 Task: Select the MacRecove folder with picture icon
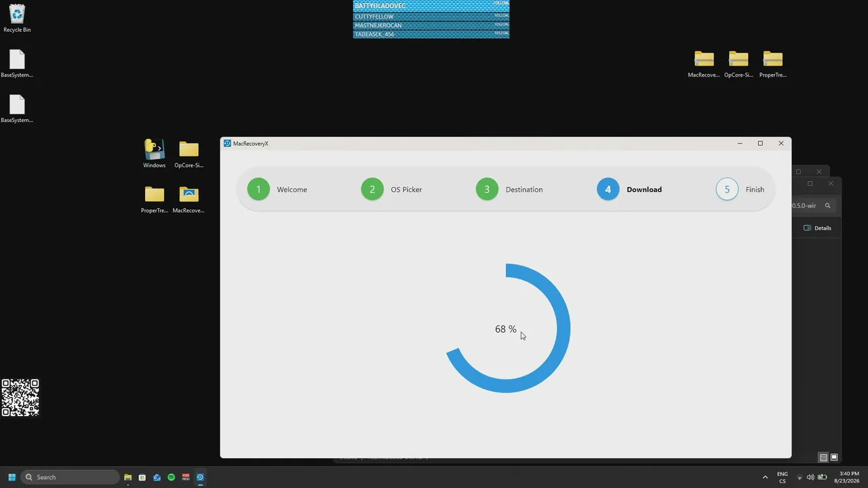(189, 199)
